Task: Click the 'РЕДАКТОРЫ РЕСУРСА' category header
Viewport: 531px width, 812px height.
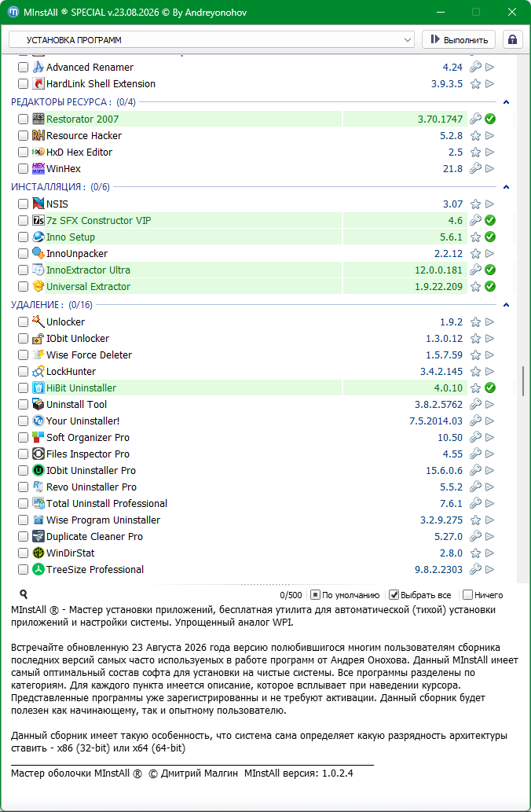Action: pos(74,102)
